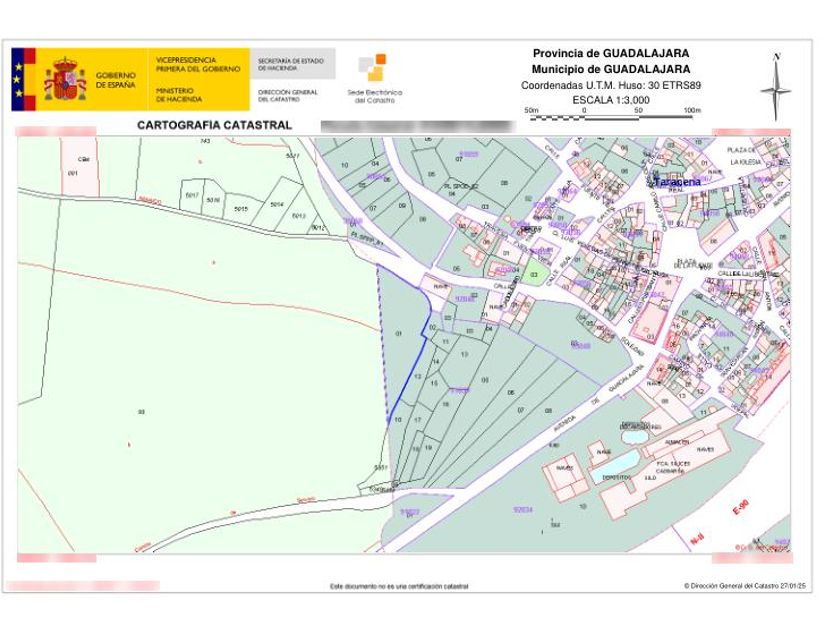Click SECRETARÍA DE ESTADO DE HACIENDA box
The width and height of the screenshot is (840, 630).
pos(292,64)
